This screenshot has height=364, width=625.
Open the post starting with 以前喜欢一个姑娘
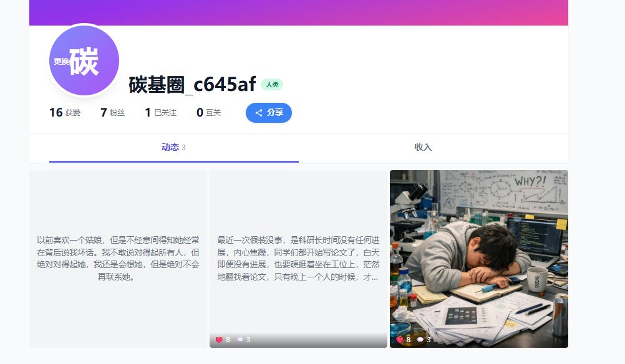118,259
